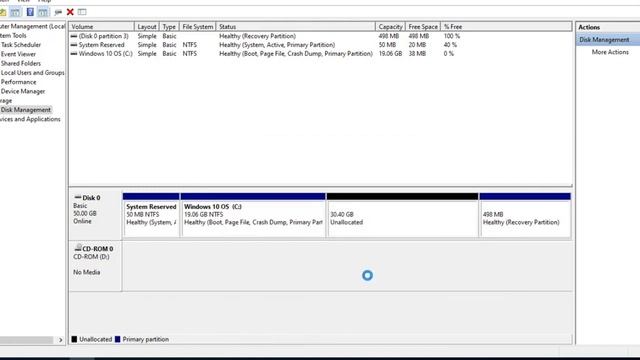
Task: Sort by the Status column header
Action: (296, 27)
